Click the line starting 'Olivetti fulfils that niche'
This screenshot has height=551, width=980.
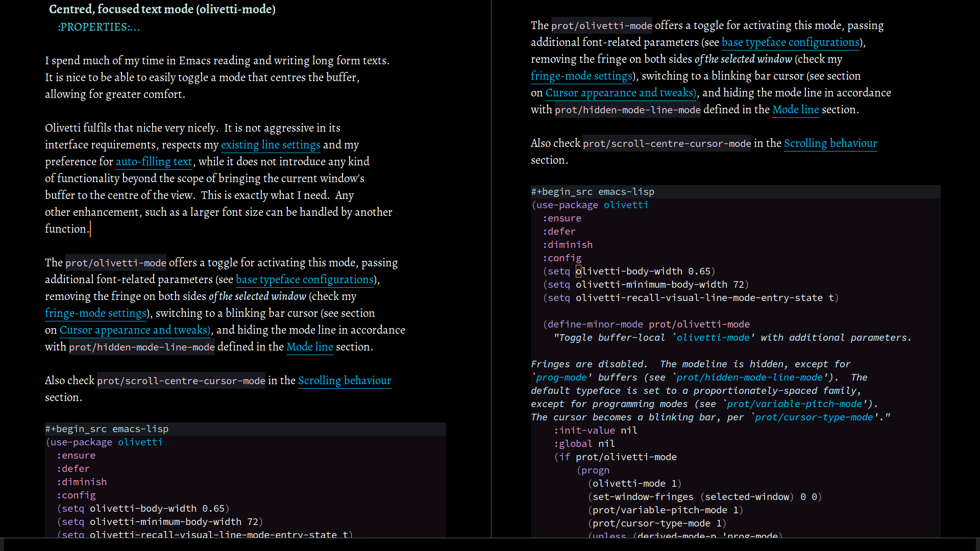tap(192, 128)
